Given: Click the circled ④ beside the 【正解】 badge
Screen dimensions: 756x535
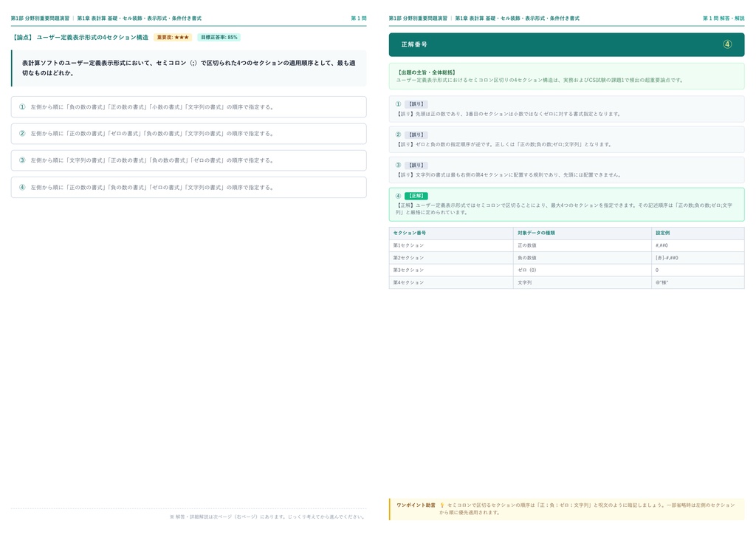Looking at the screenshot, I should [x=398, y=196].
